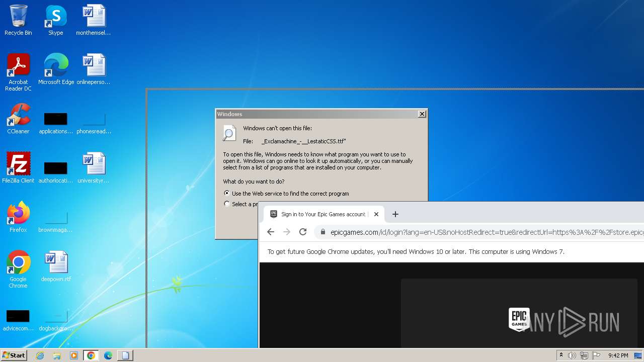The width and height of the screenshot is (644, 362).
Task: Open the brownmaga desktop file
Action: click(56, 222)
